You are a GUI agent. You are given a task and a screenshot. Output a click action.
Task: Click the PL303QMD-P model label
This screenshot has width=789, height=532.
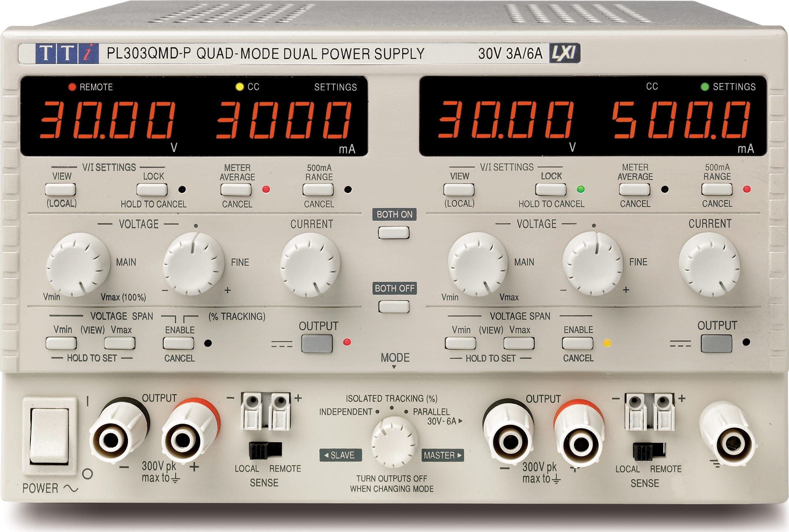(x=149, y=53)
